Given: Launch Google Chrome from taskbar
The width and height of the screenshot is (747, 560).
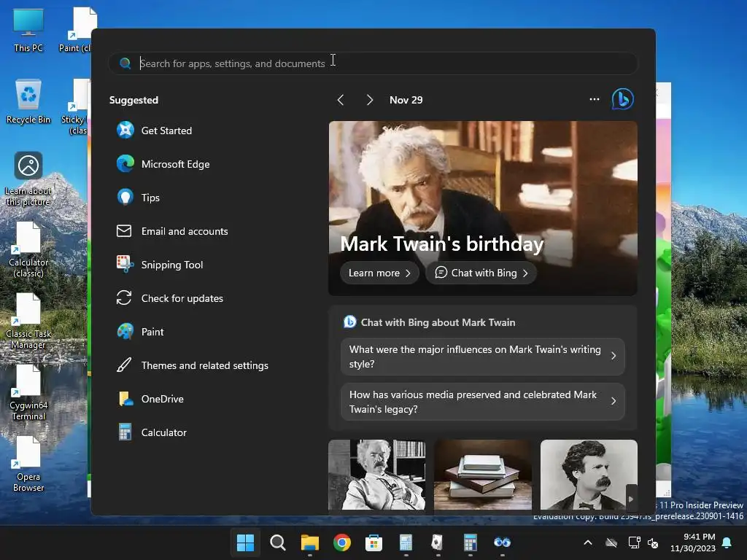Looking at the screenshot, I should point(341,542).
